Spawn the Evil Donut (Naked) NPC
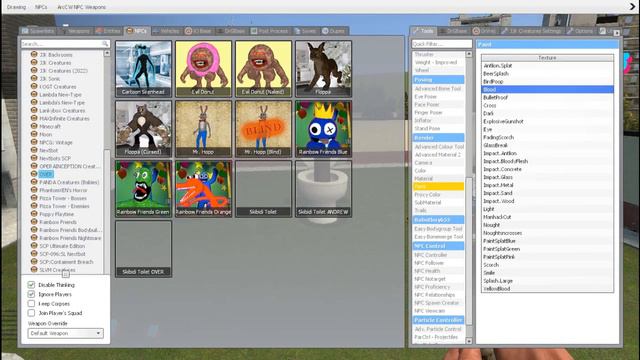Screen dimensions: 640x360 tap(263, 69)
